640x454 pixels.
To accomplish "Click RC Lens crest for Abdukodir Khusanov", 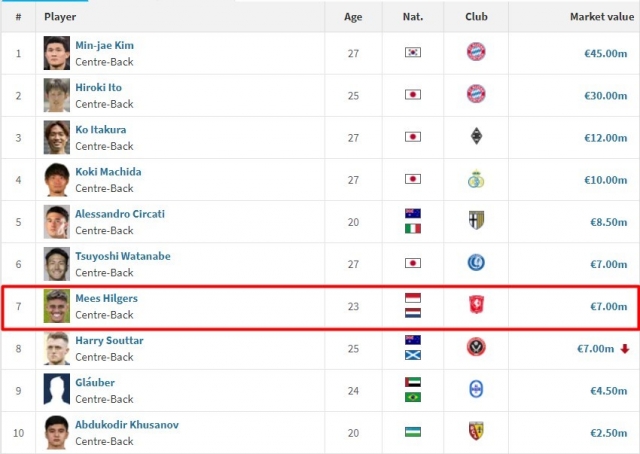I will (x=476, y=432).
